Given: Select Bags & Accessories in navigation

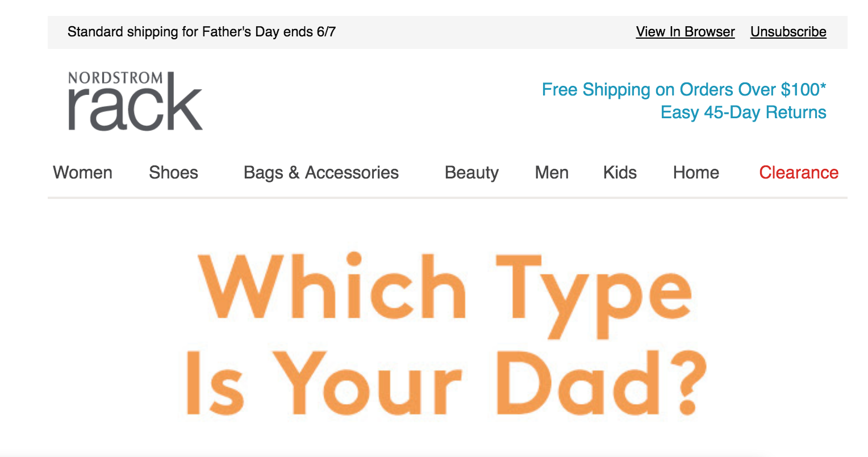Looking at the screenshot, I should coord(321,173).
